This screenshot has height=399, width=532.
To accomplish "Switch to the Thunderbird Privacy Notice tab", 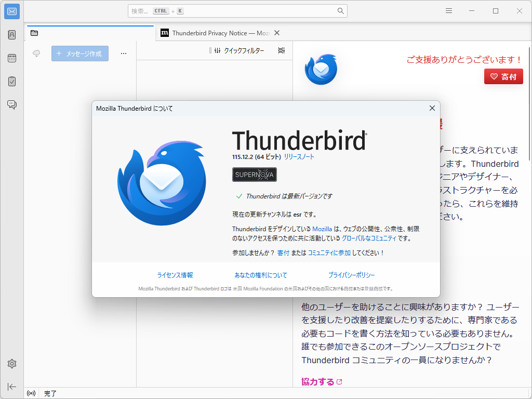I will tap(218, 33).
